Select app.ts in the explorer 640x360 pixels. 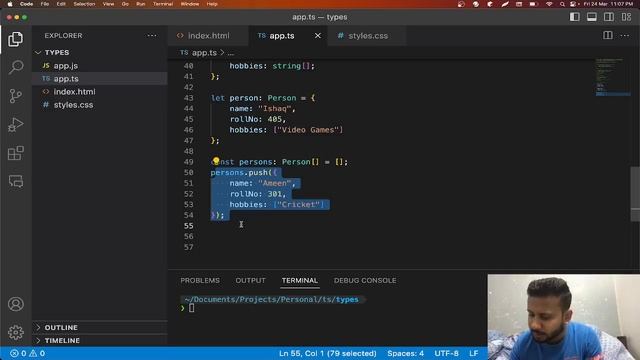[x=66, y=79]
